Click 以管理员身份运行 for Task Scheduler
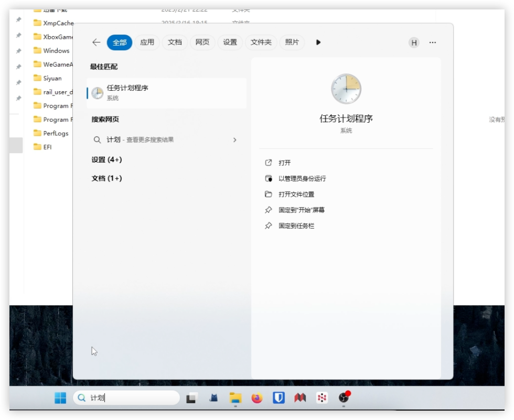Screen dimensions: 514x420 [x=302, y=179]
